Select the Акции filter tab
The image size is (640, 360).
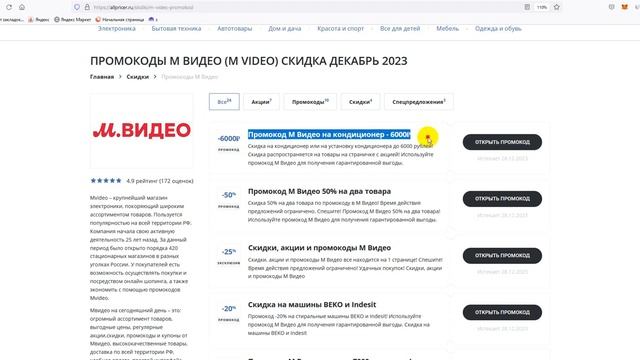pos(261,102)
